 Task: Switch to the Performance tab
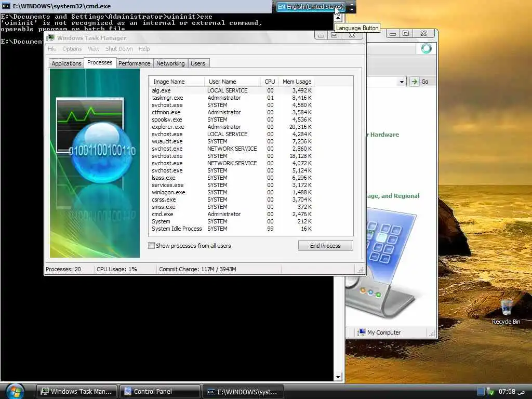[x=135, y=63]
